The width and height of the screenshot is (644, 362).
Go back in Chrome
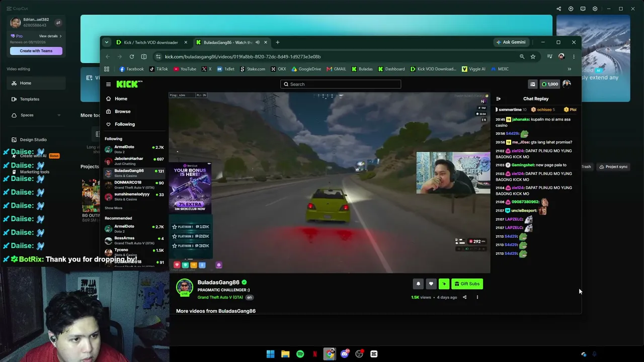(107, 57)
